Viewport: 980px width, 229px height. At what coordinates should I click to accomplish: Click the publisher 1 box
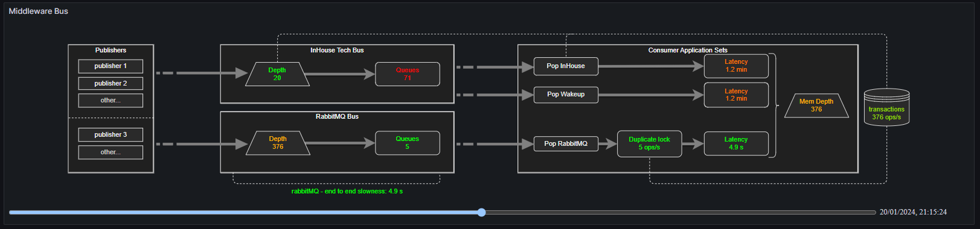coord(110,66)
